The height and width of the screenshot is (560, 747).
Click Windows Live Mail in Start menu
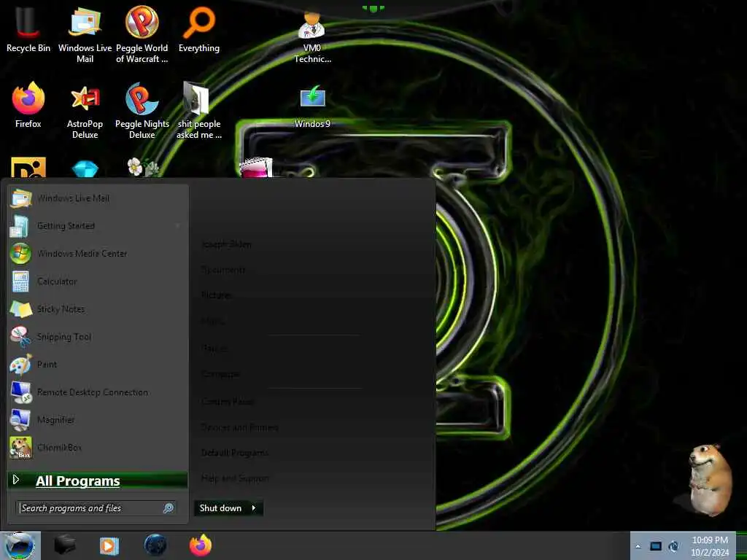click(98, 198)
